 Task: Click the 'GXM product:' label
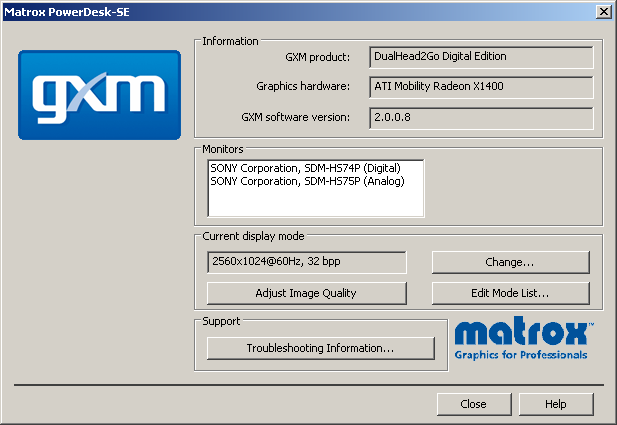point(318,57)
